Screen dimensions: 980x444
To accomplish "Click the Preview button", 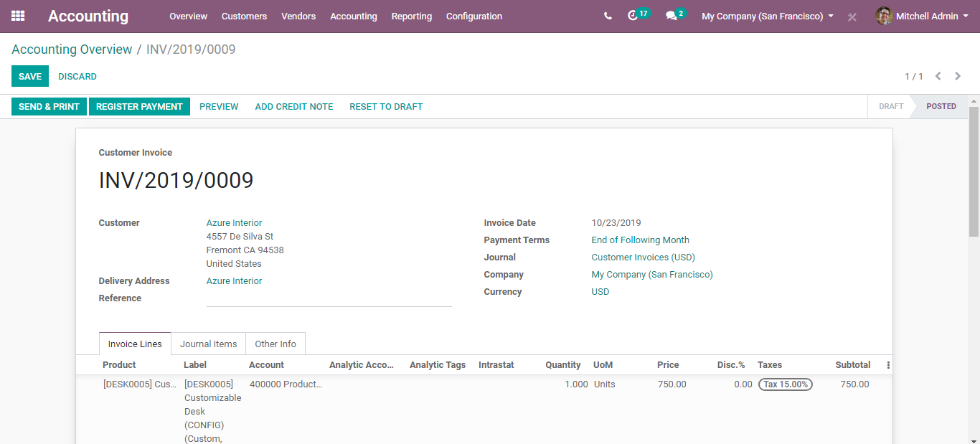I will [219, 106].
